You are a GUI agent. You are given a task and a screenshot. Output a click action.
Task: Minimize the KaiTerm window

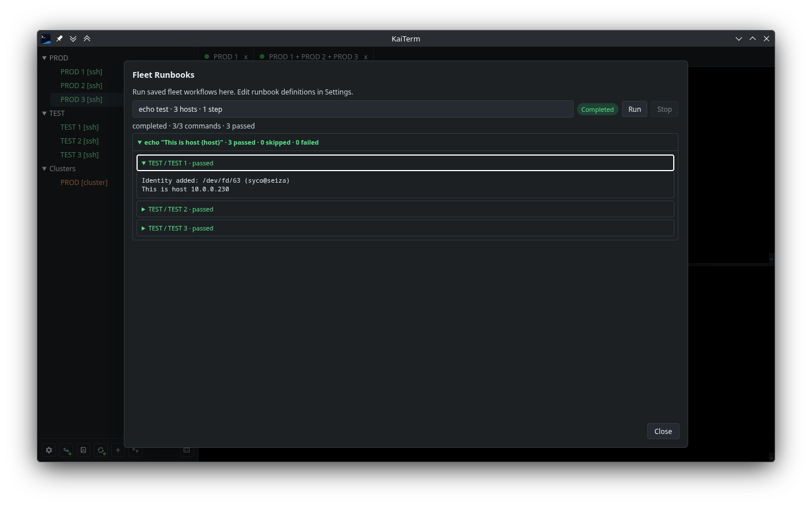[x=739, y=39]
